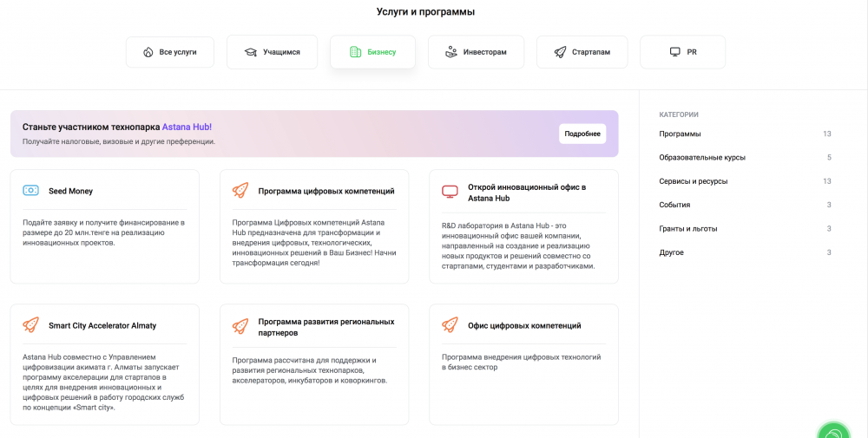Viewport: 868px width, 438px height.
Task: Click the hand with coins icon for Инвесторам
Action: 451,52
